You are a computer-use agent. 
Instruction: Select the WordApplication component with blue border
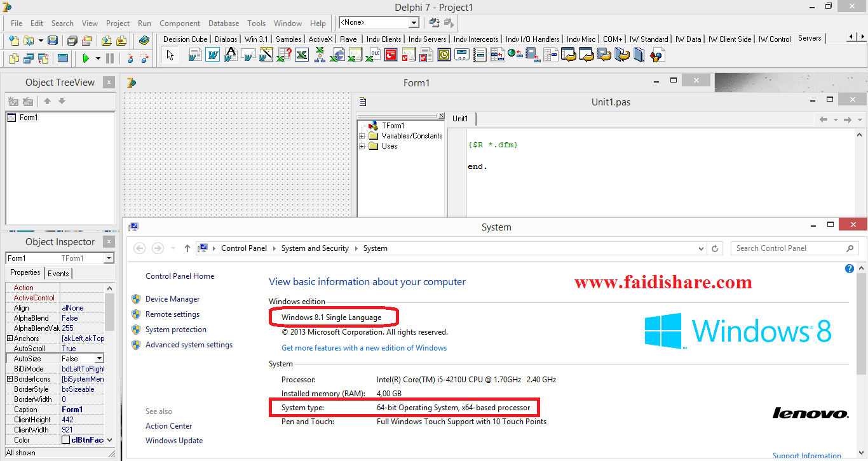(x=212, y=55)
